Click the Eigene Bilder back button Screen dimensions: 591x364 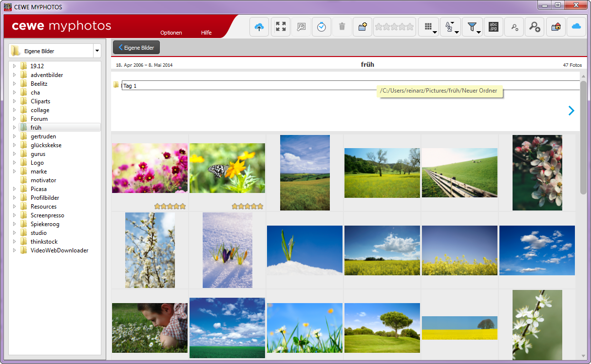(x=136, y=48)
